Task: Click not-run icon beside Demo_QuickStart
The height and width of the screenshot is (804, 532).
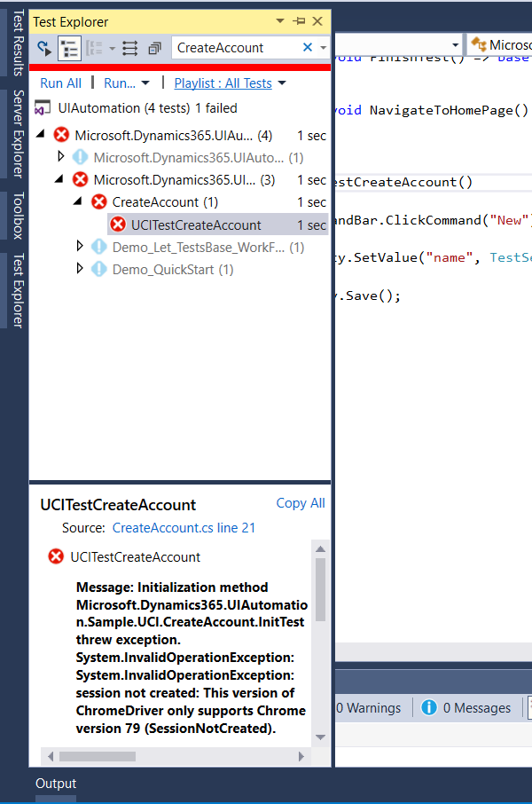Action: tap(99, 269)
